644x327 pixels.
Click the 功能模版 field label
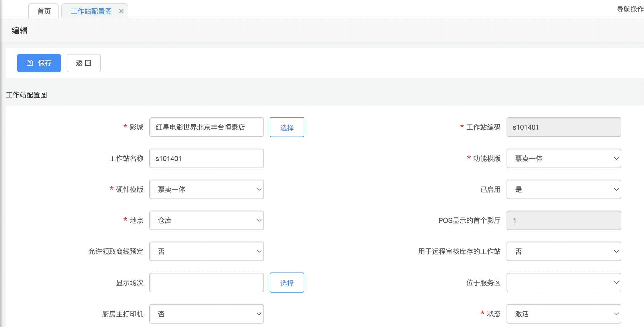(487, 158)
